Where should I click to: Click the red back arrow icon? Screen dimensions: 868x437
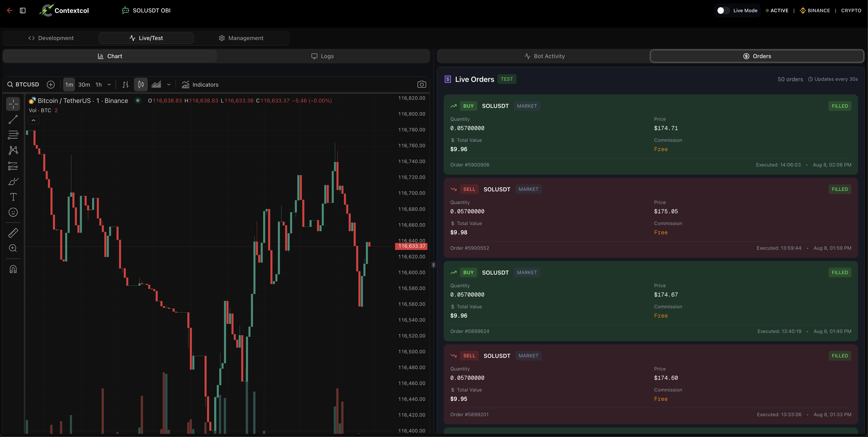click(10, 10)
